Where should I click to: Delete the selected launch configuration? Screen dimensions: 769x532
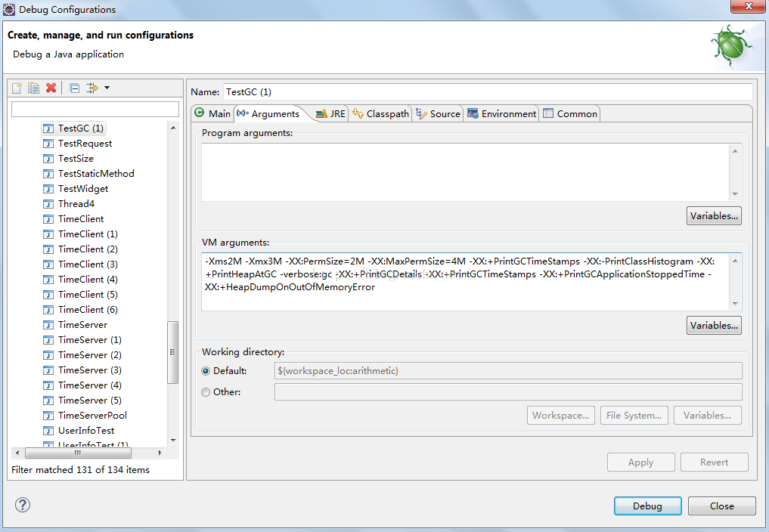(x=51, y=88)
